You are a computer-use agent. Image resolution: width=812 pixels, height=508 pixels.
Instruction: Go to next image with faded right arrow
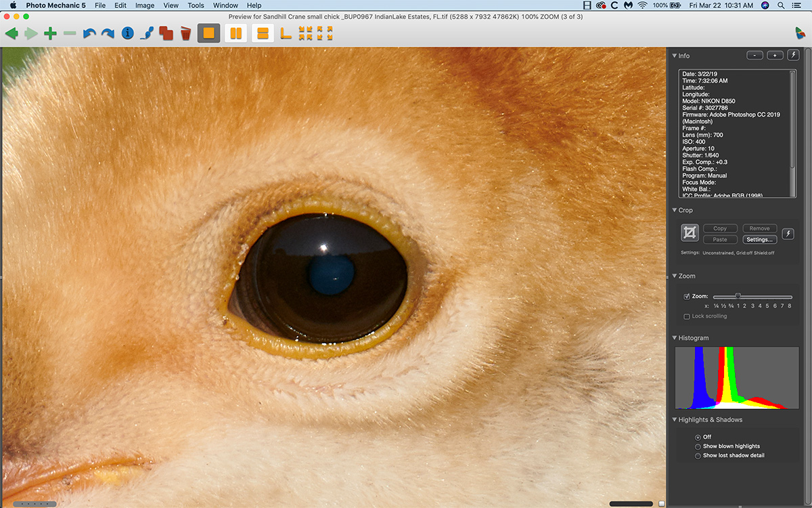click(31, 33)
